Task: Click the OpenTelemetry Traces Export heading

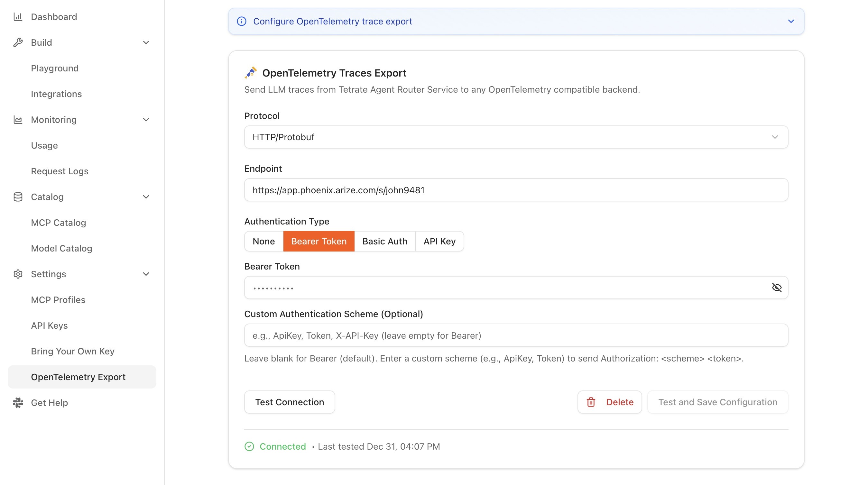Action: 334,73
